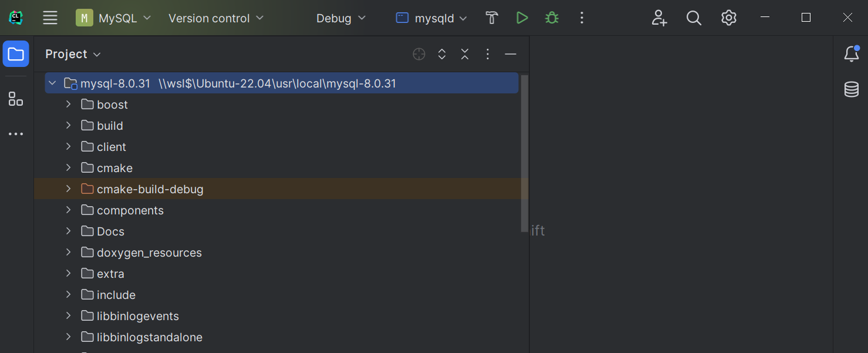This screenshot has width=868, height=353.
Task: Select the libbinlogstandalone folder row
Action: [282, 337]
